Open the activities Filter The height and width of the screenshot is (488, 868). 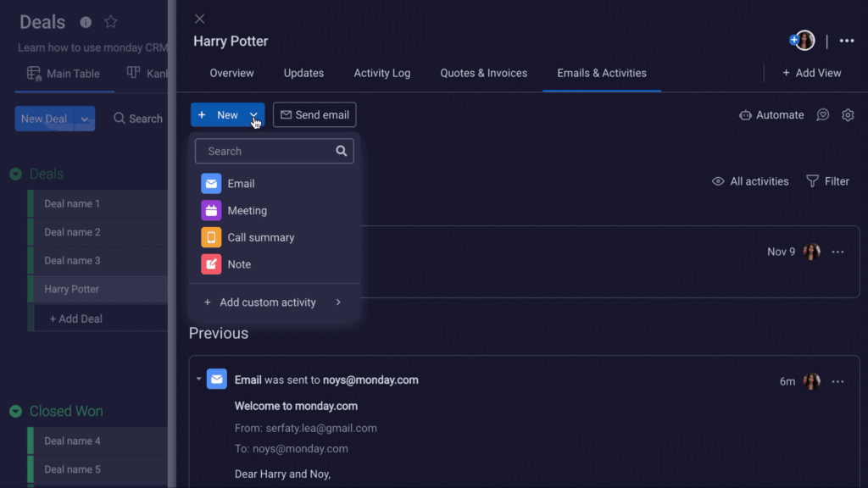pos(827,181)
